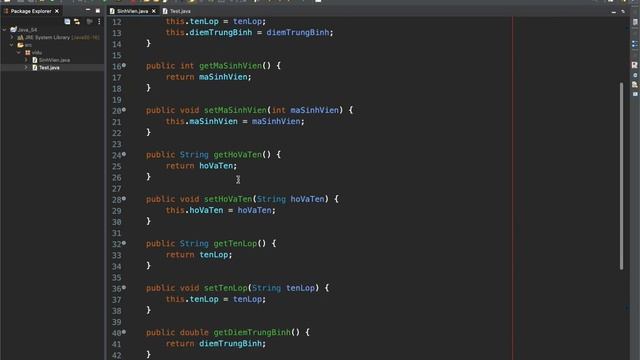Screen dimensions: 640x360
Task: Click method name getTenLop
Action: click(x=235, y=244)
